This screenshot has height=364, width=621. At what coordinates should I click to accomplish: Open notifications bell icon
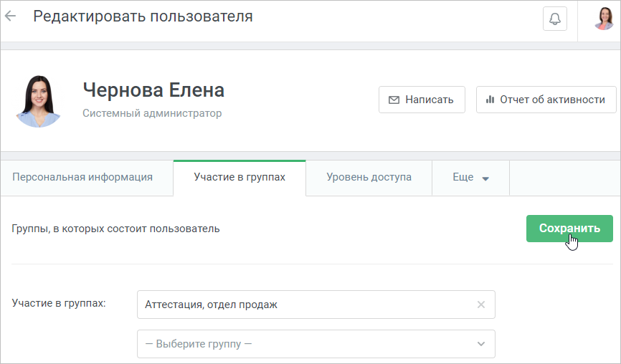(x=554, y=19)
